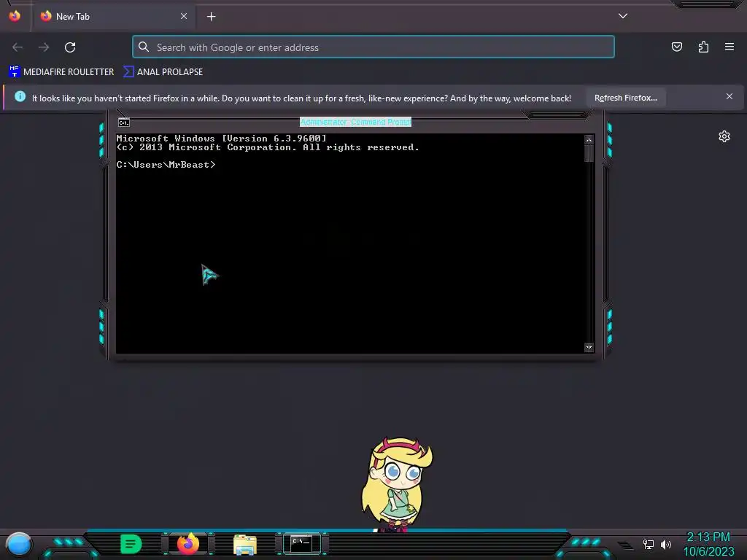Open the MEDIAFIRE ROULETTER bookmark
The image size is (747, 560).
pyautogui.click(x=61, y=72)
